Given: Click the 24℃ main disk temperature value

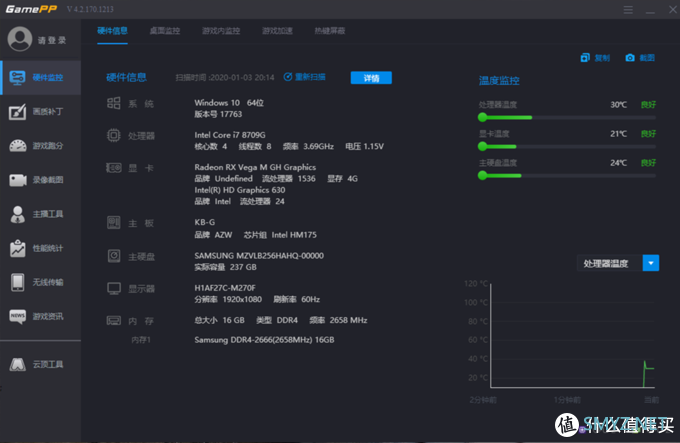Looking at the screenshot, I should 618,163.
